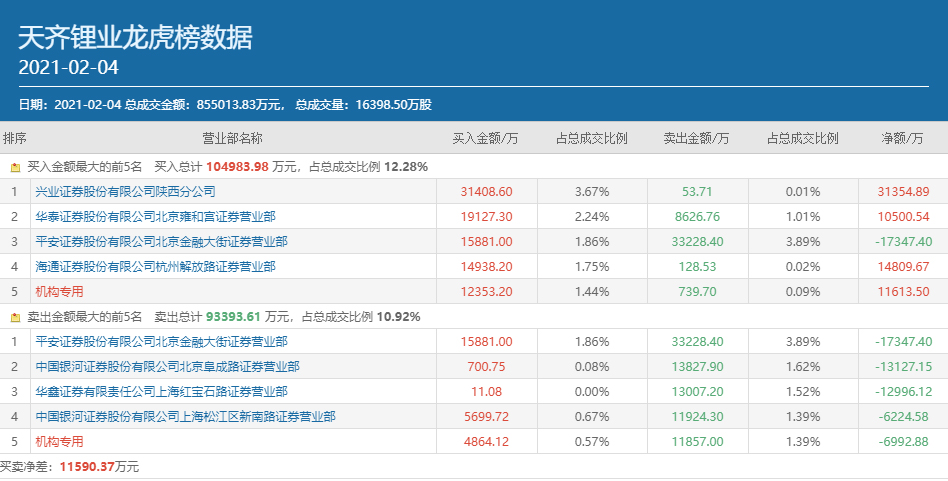The width and height of the screenshot is (948, 481).
Task: Click the sell total 93393.61
Action: [x=233, y=317]
